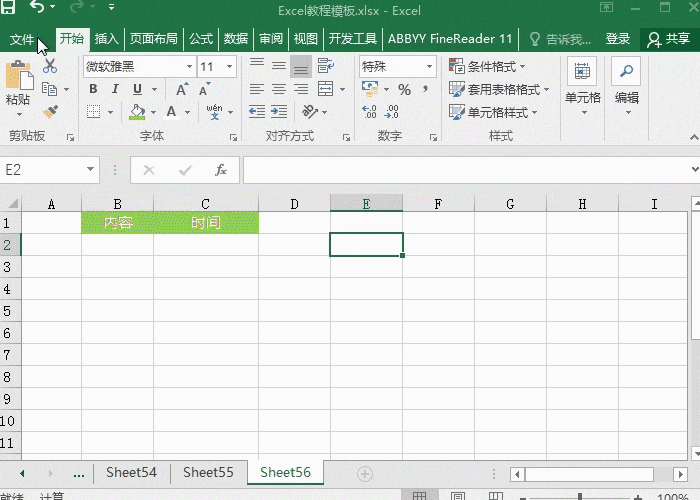Open the number format dropdown 特殊
This screenshot has width=700, height=500.
(x=429, y=67)
